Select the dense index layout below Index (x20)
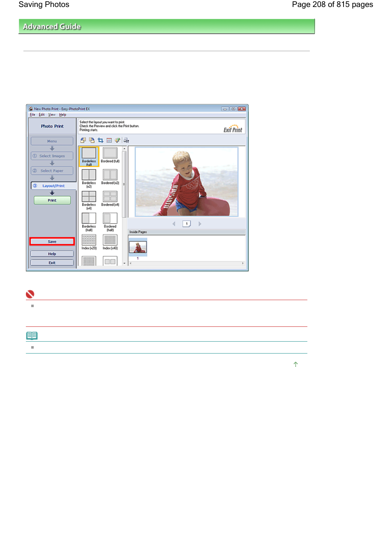 point(89,261)
